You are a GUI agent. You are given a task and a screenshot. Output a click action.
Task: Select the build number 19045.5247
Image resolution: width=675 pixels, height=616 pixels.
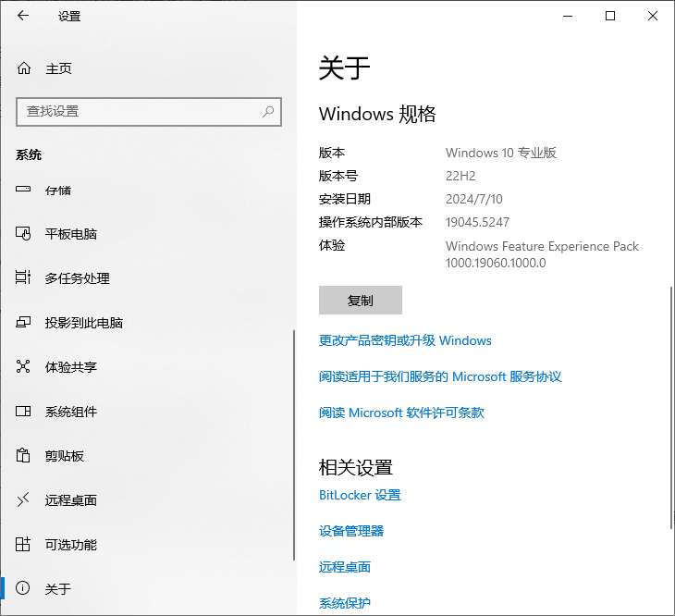coord(477,222)
